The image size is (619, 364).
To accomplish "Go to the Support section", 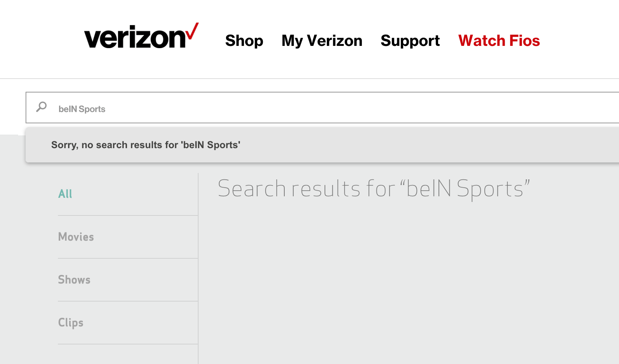I will coord(410,41).
